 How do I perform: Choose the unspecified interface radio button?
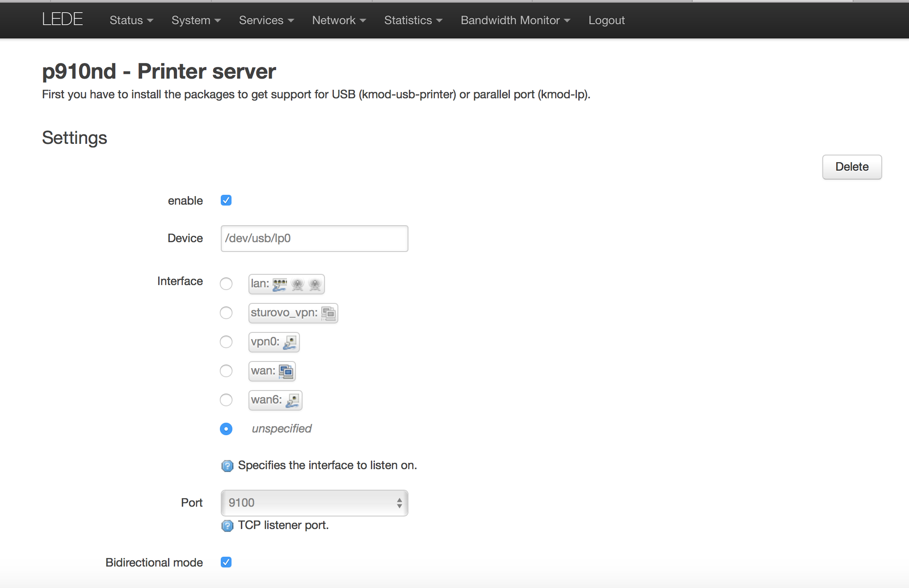pyautogui.click(x=226, y=429)
